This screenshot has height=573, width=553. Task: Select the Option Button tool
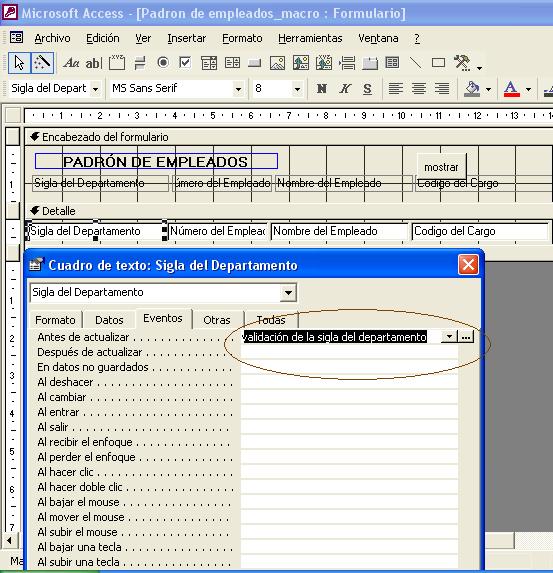tap(163, 62)
